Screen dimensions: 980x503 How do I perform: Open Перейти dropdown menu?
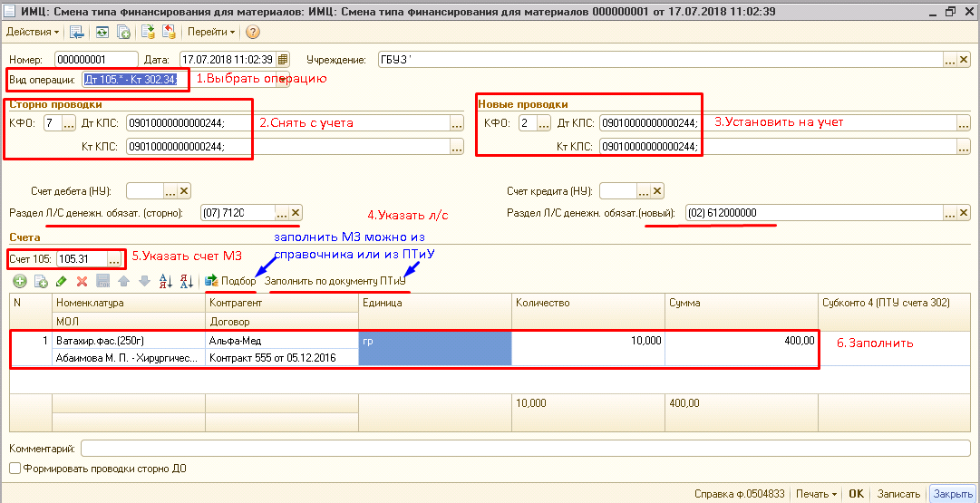click(210, 32)
